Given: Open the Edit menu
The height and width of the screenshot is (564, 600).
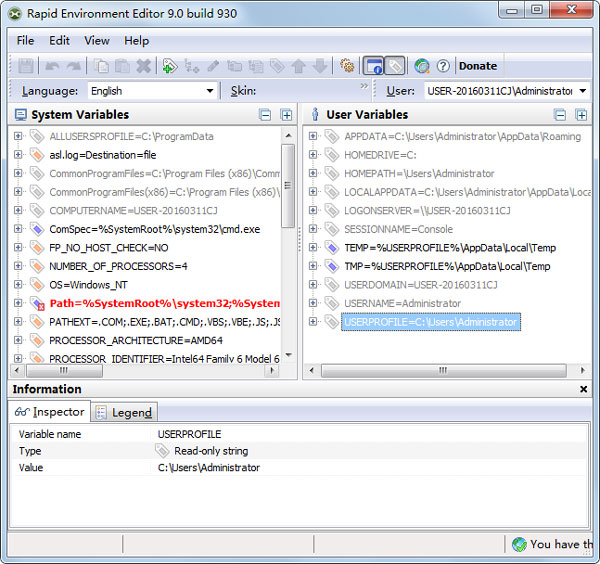Looking at the screenshot, I should [x=59, y=41].
